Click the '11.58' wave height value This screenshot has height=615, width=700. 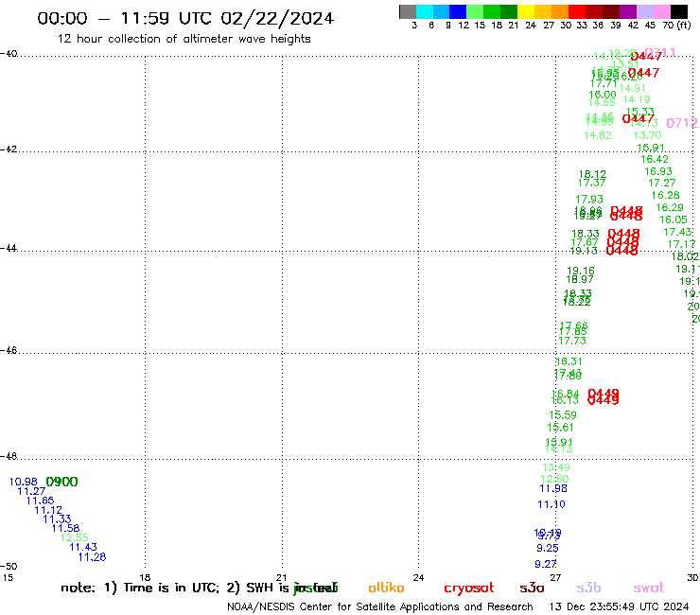65,528
